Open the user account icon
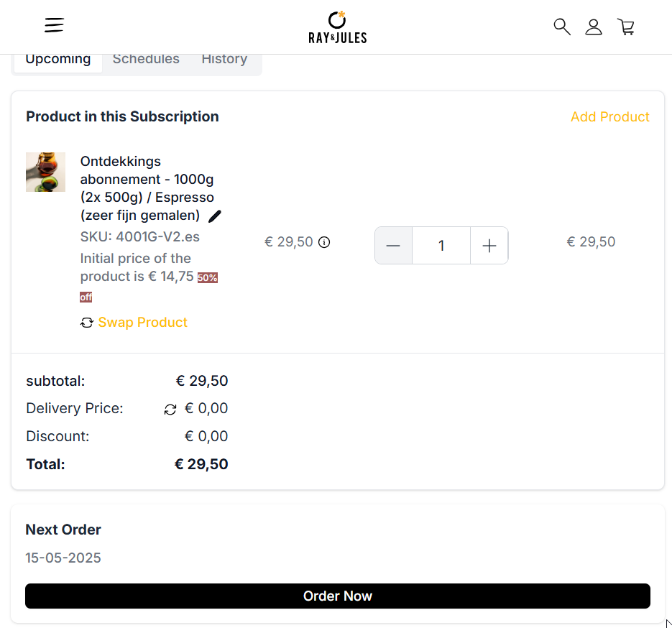The image size is (672, 628). click(x=594, y=27)
